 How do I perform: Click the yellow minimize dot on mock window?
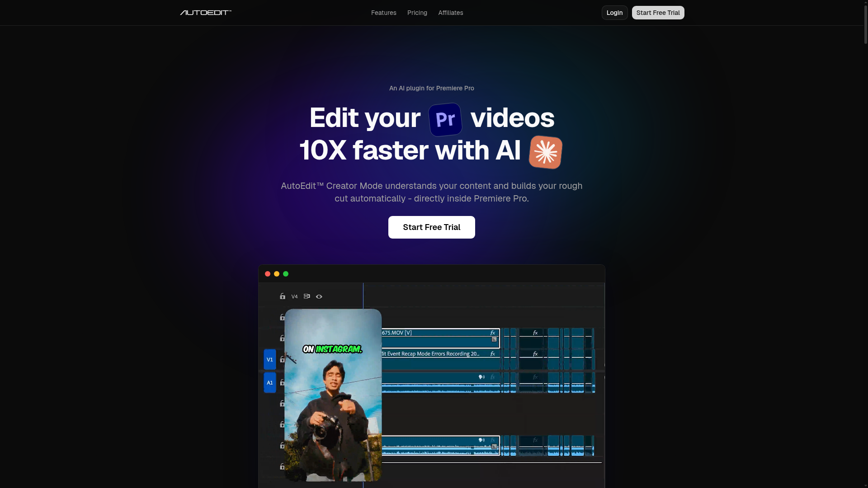click(x=277, y=274)
